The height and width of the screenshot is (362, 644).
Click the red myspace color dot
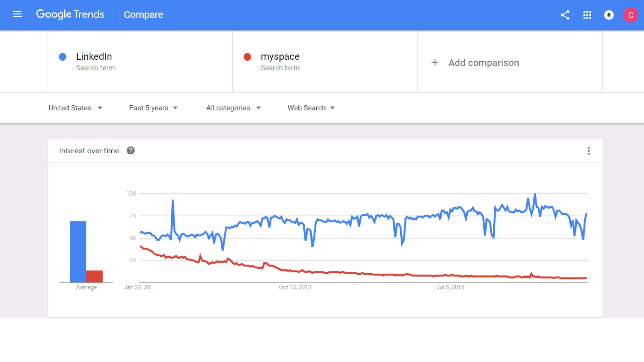point(247,57)
